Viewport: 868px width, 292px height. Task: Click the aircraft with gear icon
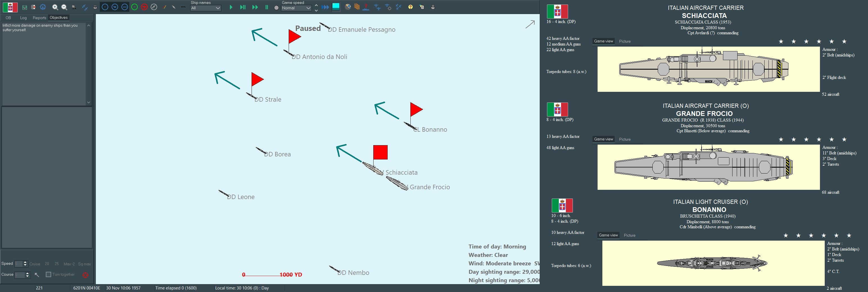coord(388,7)
